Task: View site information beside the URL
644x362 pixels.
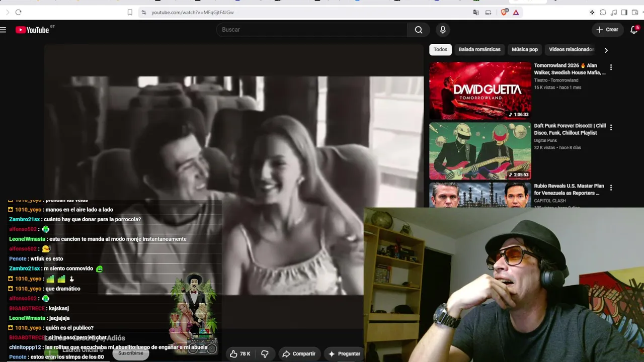Action: (143, 12)
